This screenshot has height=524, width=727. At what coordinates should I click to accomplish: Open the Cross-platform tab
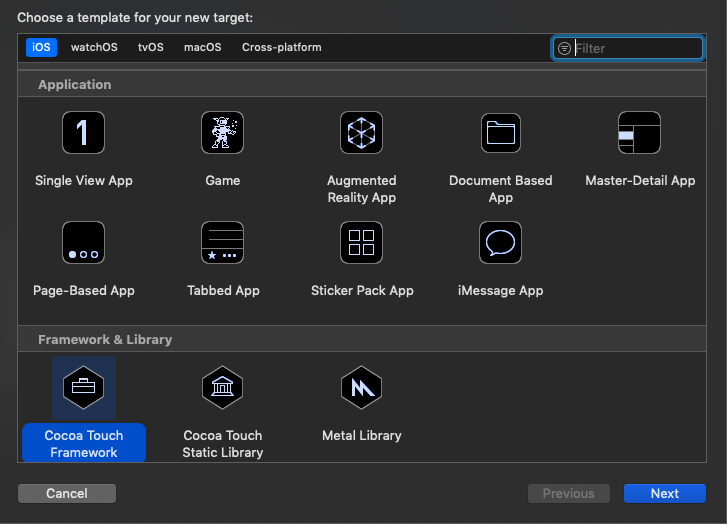pos(281,47)
